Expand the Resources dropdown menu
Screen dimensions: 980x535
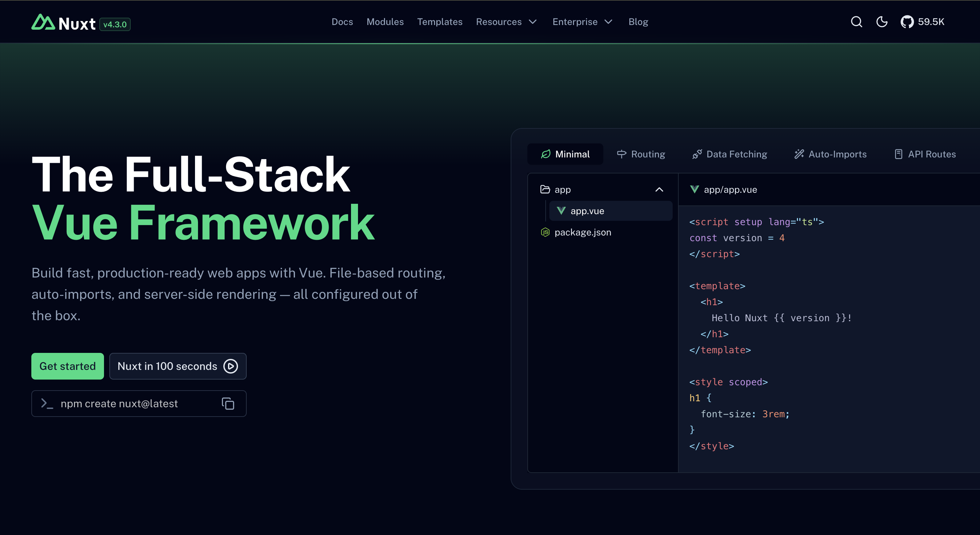point(506,22)
